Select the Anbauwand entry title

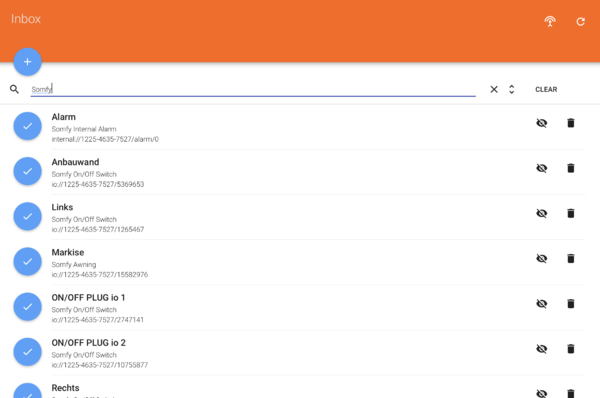pos(75,162)
